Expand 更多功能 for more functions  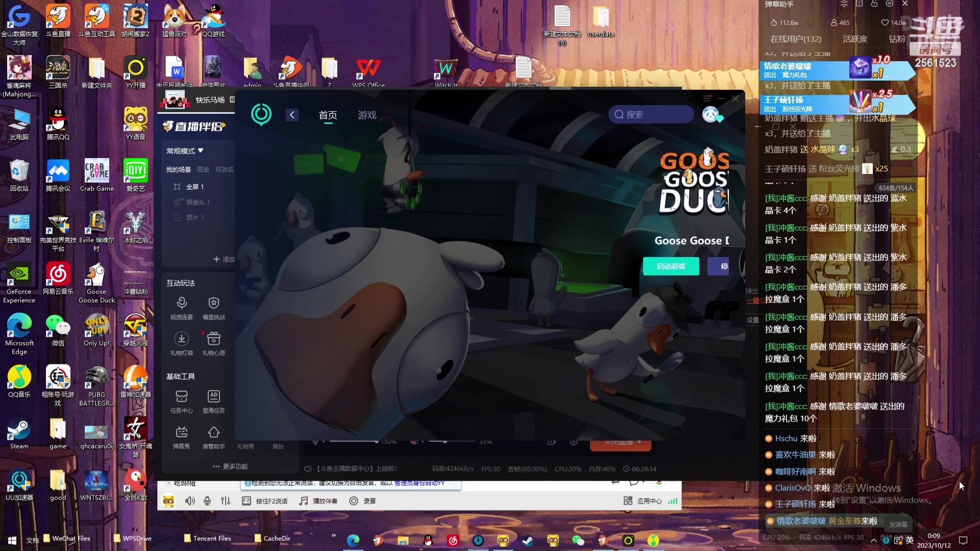click(230, 466)
